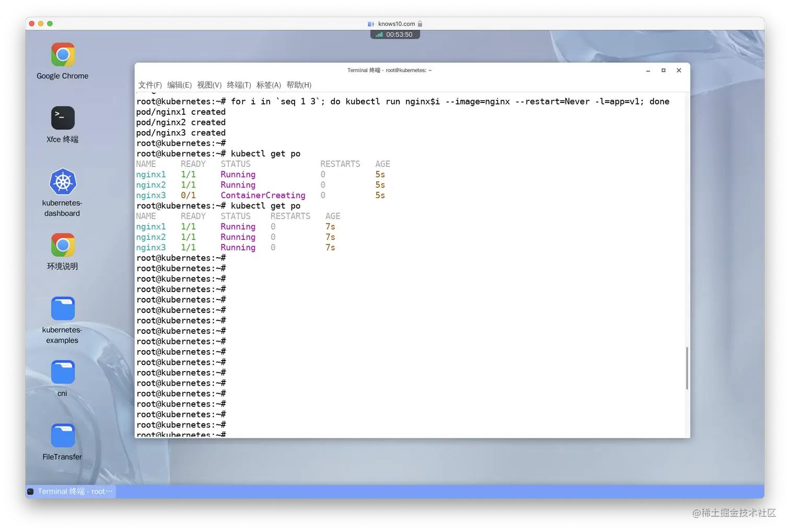Minimize the Terminal window

point(648,71)
